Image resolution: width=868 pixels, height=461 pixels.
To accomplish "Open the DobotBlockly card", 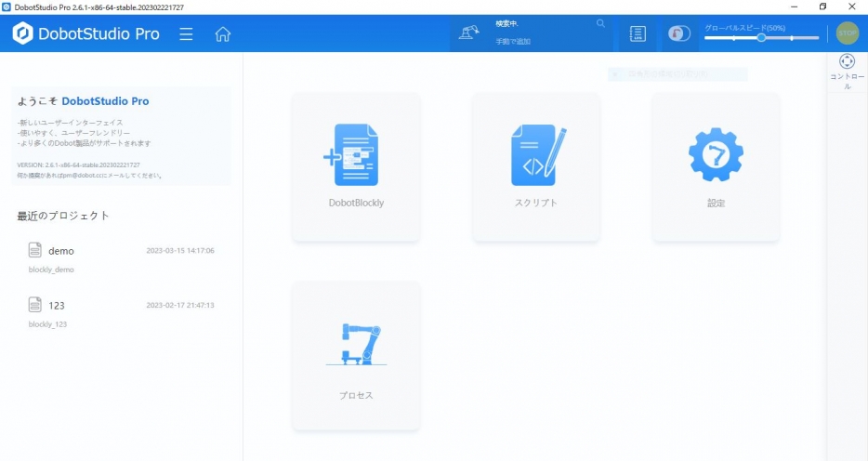I will pos(356,167).
